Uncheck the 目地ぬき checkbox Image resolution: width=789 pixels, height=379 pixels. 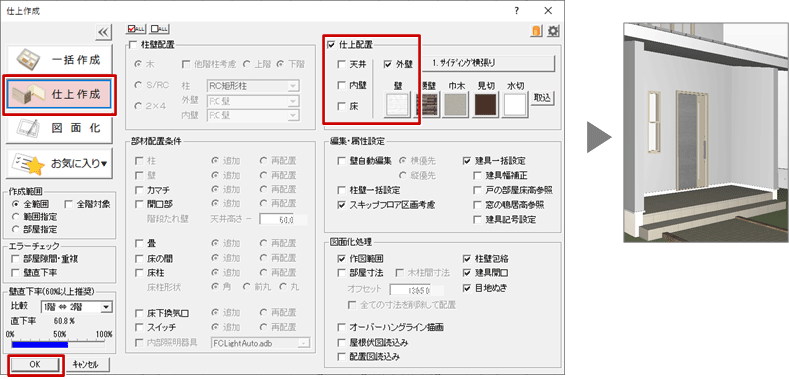pyautogui.click(x=466, y=288)
